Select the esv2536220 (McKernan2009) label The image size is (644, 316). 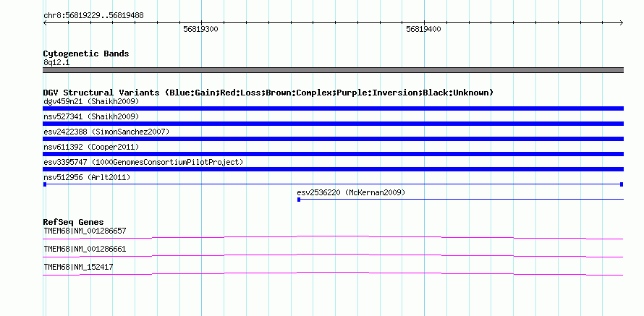tap(351, 192)
